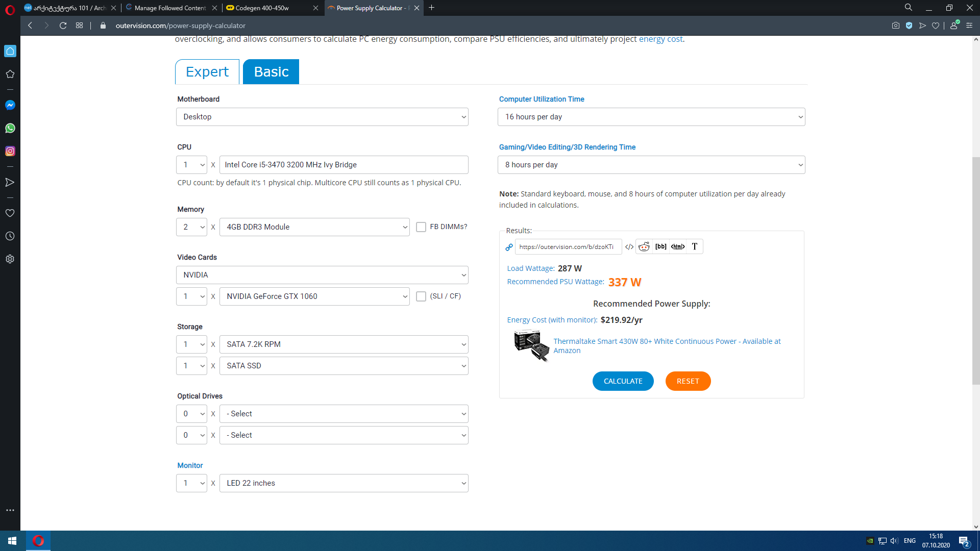Click the CPU model input field
The height and width of the screenshot is (551, 980).
344,165
